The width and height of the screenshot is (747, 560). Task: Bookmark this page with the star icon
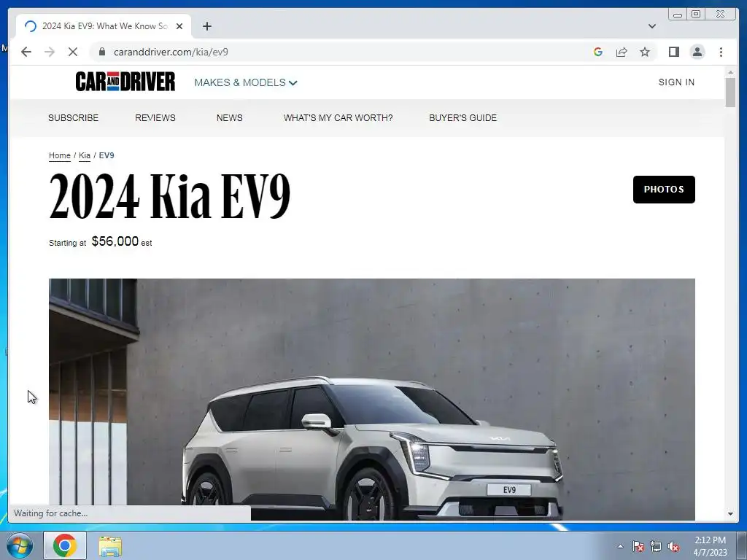tap(645, 52)
